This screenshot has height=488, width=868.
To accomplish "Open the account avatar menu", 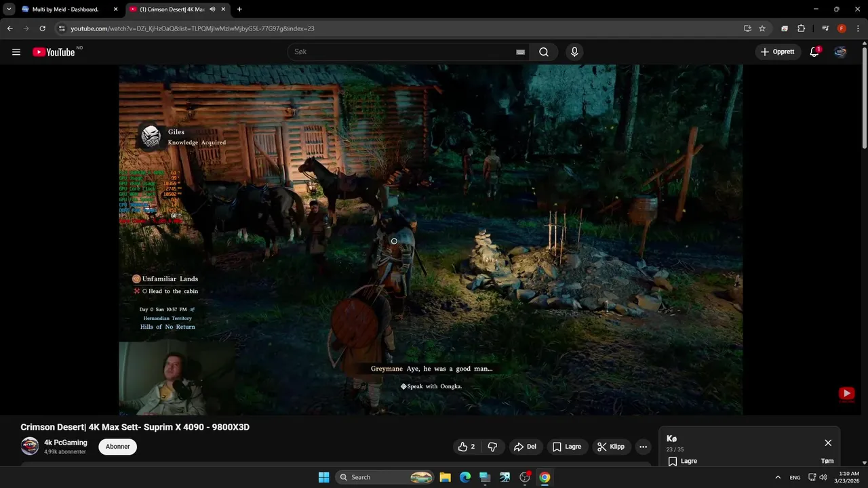I will coord(840,52).
